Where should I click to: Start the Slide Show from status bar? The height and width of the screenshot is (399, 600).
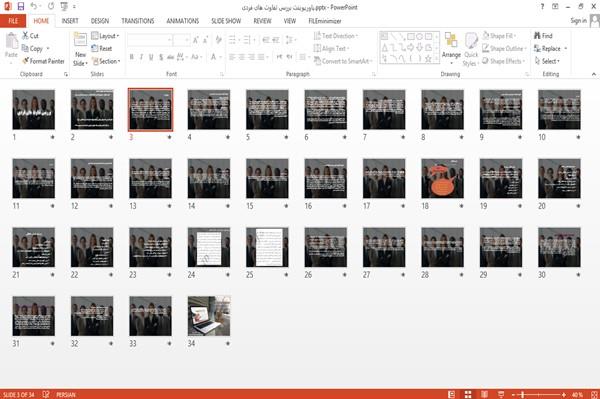501,394
